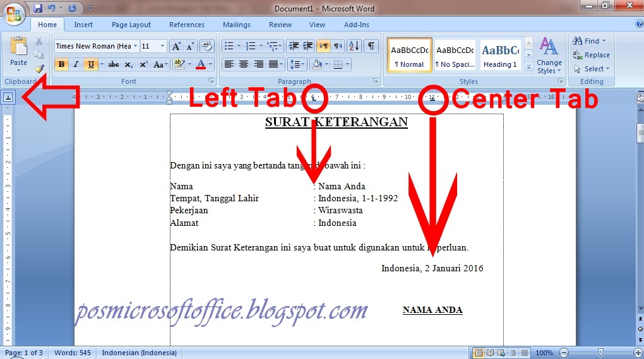Cut the selection with the scissors icon
This screenshot has height=359, width=644.
pyautogui.click(x=39, y=41)
